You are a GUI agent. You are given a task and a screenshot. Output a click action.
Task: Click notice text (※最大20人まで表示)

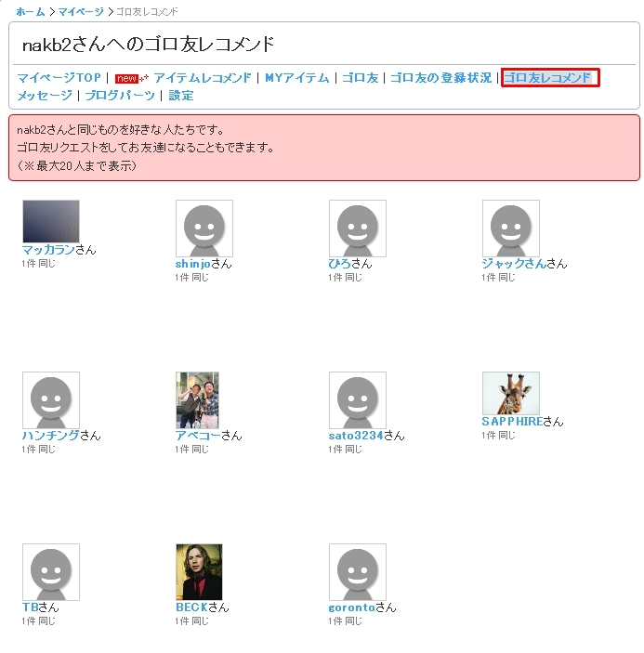pyautogui.click(x=77, y=166)
